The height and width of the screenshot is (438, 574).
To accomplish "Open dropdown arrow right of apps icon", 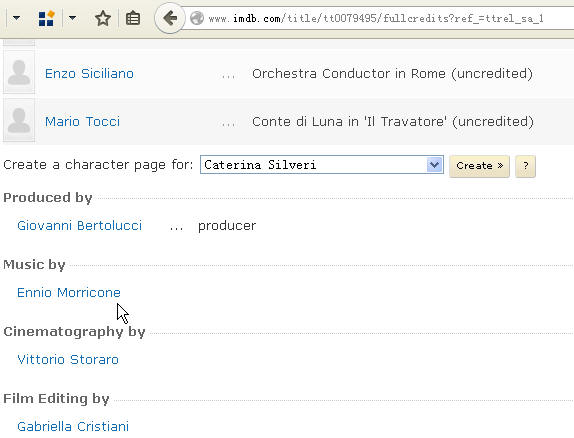I will 72,18.
